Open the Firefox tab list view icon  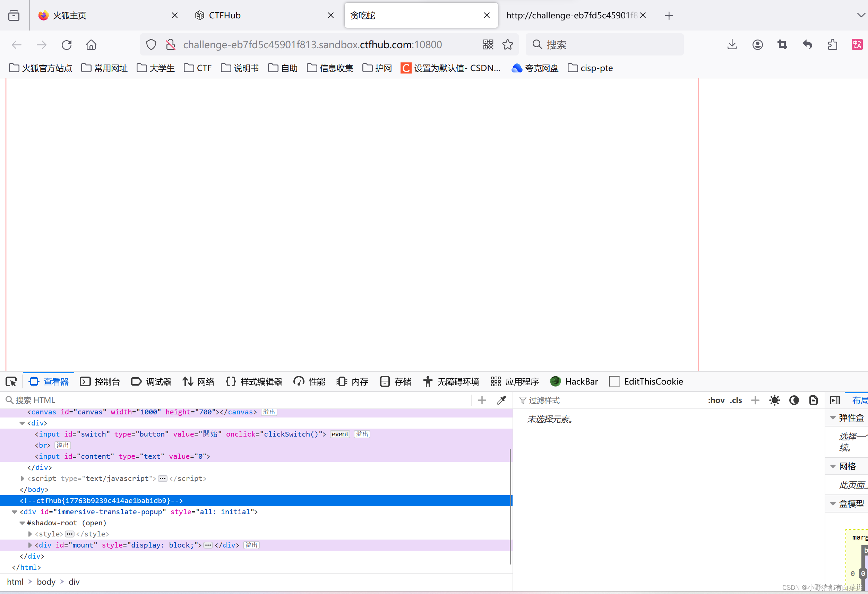coord(14,15)
